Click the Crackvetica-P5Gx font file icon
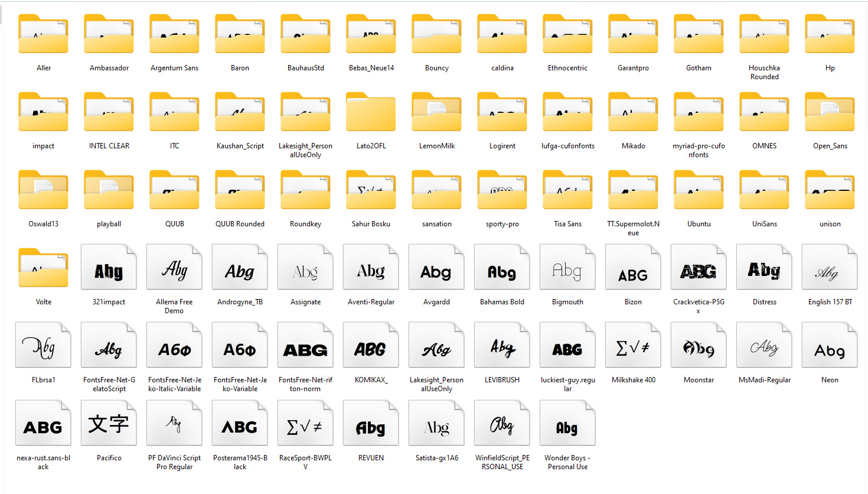 (699, 267)
